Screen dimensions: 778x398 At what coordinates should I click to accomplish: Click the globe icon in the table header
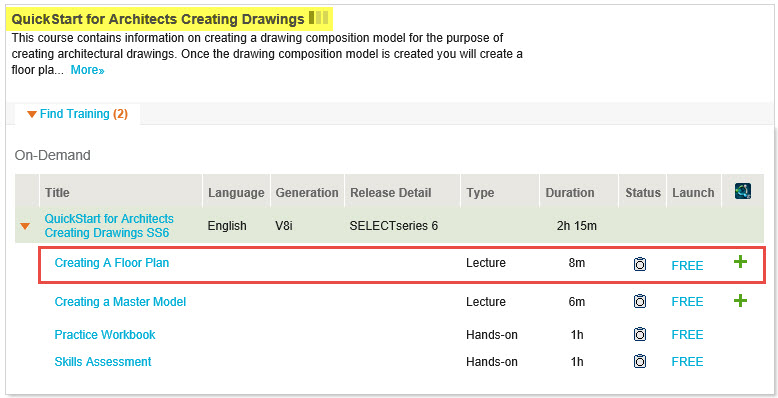click(743, 191)
